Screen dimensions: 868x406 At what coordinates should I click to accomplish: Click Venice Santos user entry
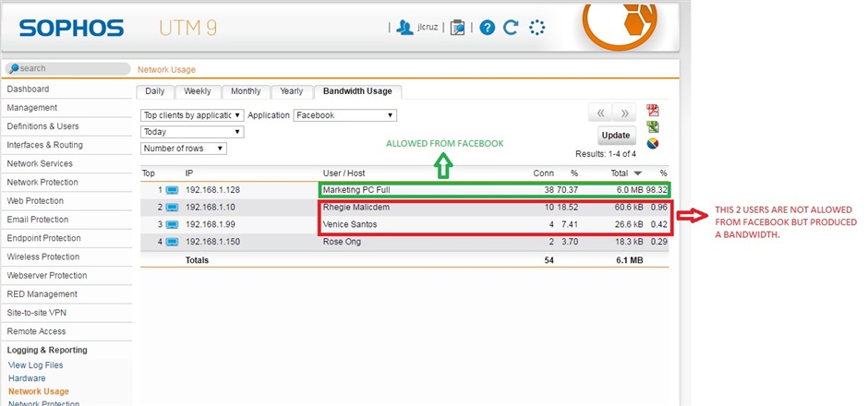350,224
